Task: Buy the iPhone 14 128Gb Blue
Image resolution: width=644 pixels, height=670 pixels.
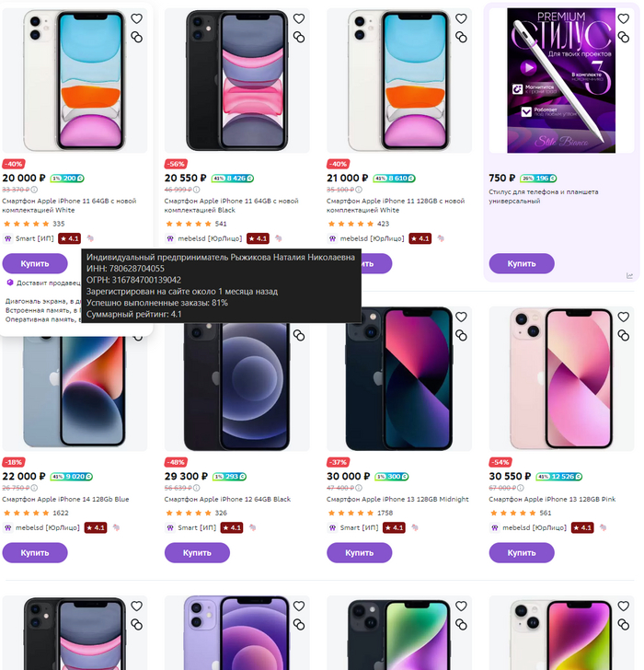Action: click(x=35, y=553)
